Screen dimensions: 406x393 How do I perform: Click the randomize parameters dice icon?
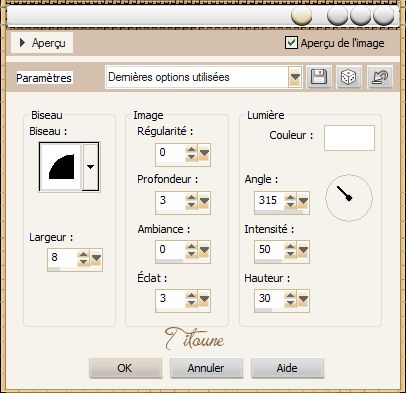(x=349, y=77)
